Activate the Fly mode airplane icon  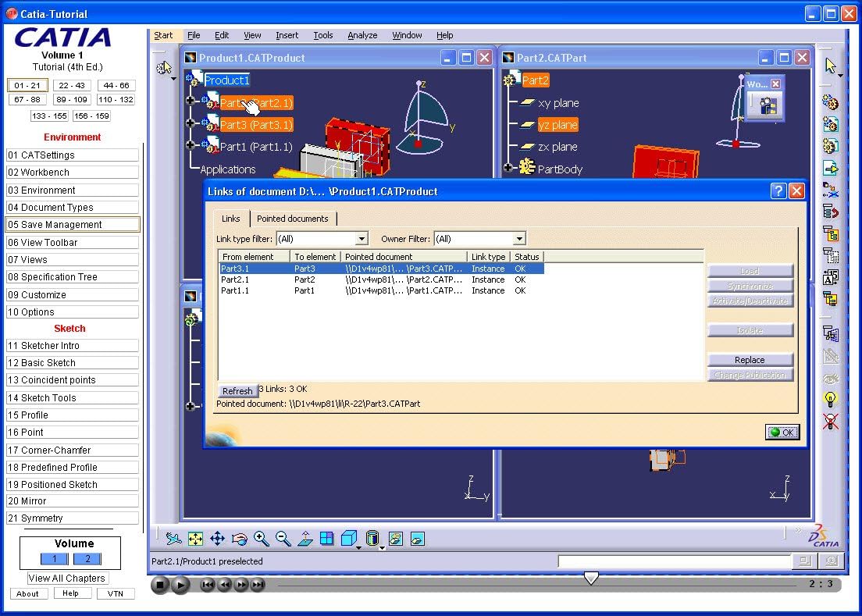[173, 539]
